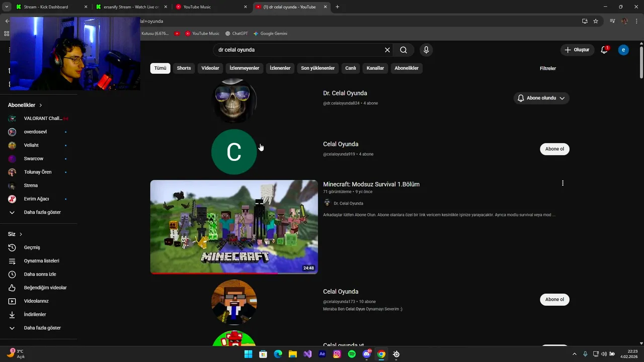
Task: Bookmark this page with the star
Action: 596,21
